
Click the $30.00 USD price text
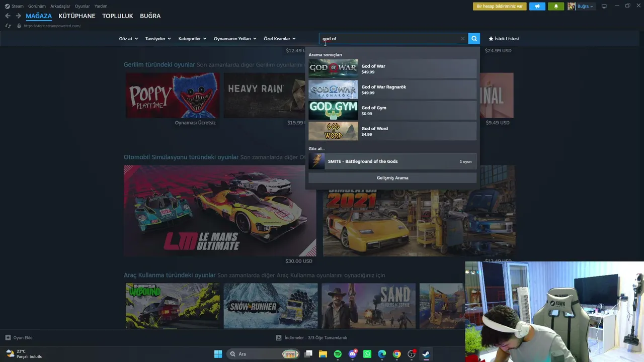299,261
